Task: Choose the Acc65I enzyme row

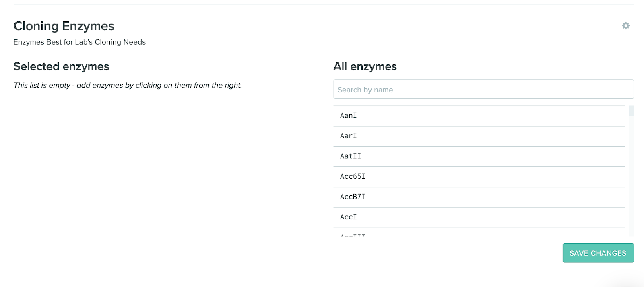Action: (x=479, y=176)
